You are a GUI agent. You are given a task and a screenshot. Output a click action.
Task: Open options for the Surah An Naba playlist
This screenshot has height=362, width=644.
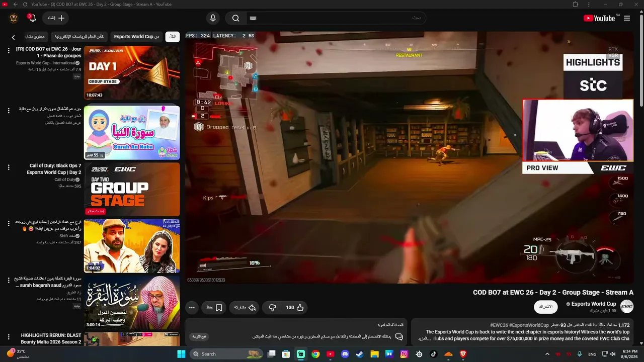9,110
